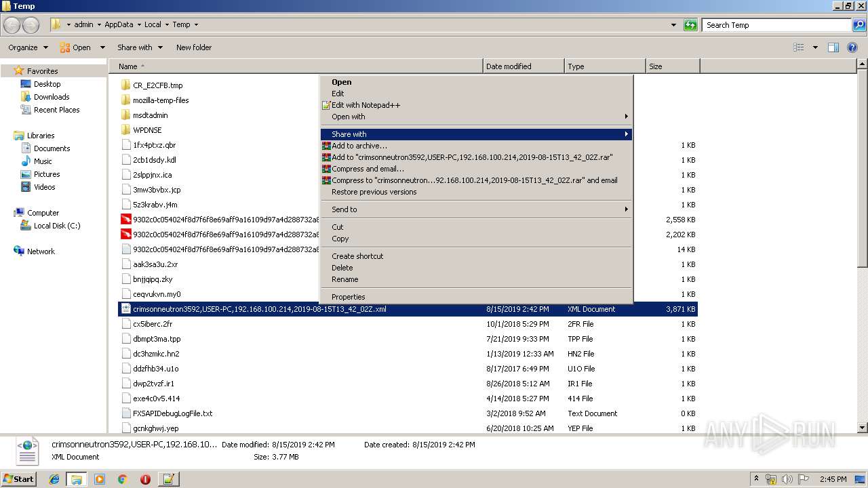This screenshot has height=488, width=868.
Task: Show hidden tray icons arrow
Action: click(x=756, y=479)
